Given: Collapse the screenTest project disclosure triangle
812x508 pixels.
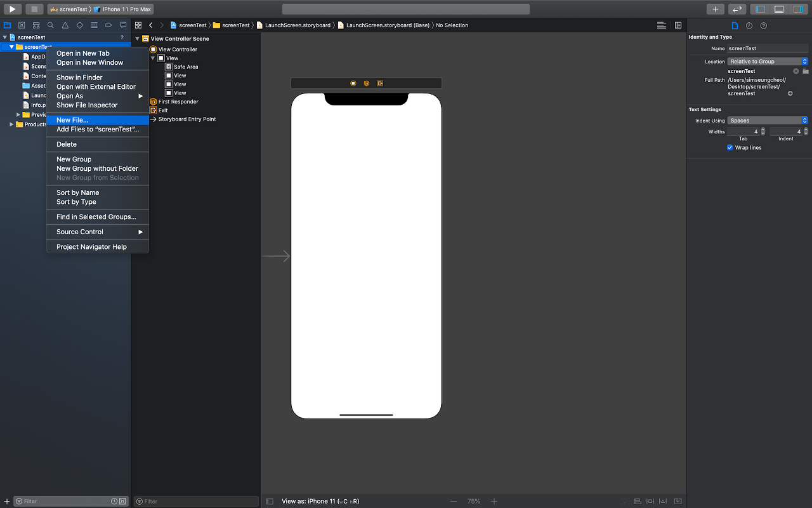Looking at the screenshot, I should coord(4,37).
